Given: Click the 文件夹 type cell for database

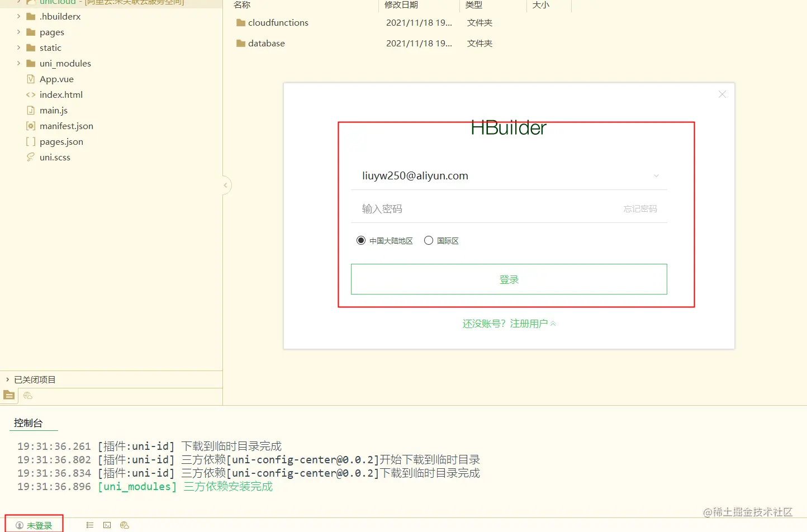Looking at the screenshot, I should pyautogui.click(x=480, y=44).
